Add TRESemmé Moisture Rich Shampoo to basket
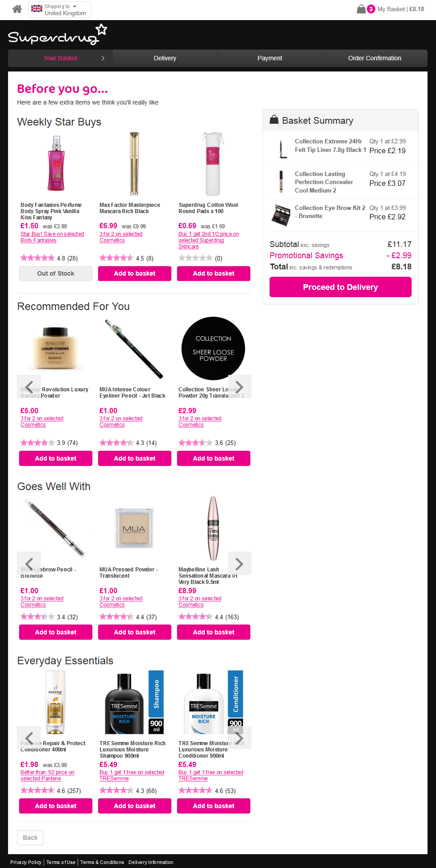This screenshot has width=436, height=868. point(135,806)
